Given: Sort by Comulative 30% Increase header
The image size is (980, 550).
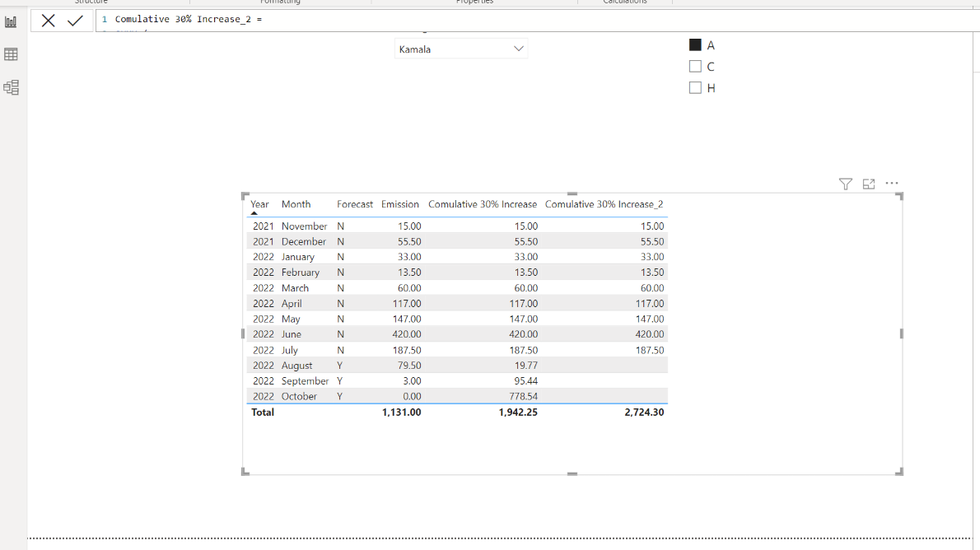Looking at the screenshot, I should [483, 204].
